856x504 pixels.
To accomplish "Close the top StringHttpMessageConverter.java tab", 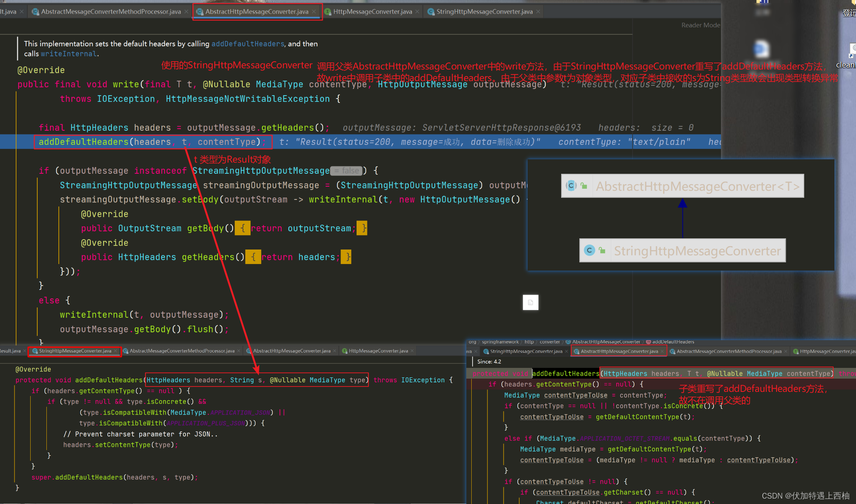I will 538,12.
